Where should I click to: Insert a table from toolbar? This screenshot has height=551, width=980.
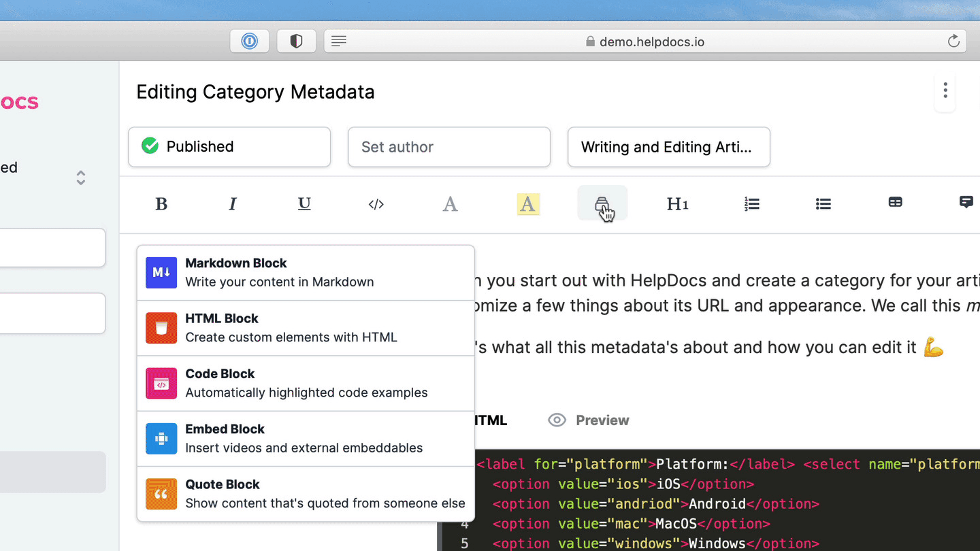click(896, 203)
